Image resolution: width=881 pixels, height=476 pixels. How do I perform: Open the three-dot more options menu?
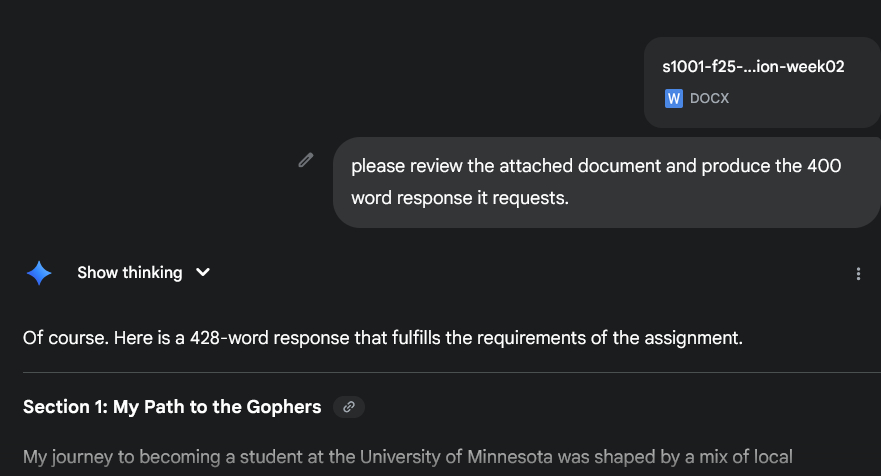[858, 273]
